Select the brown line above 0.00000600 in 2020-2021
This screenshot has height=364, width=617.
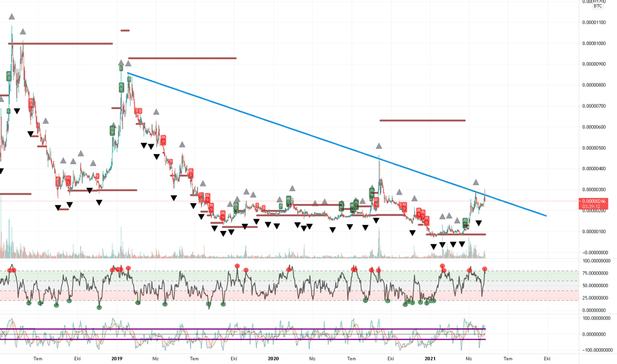coord(422,120)
